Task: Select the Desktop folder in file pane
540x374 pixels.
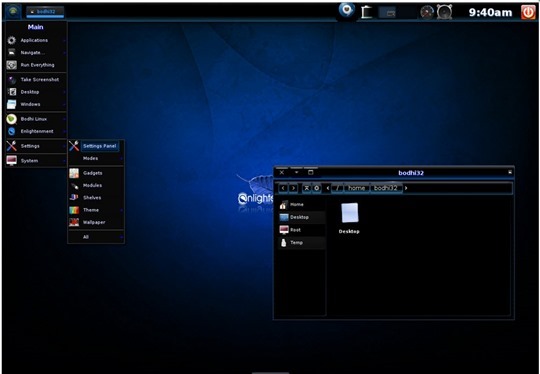Action: (x=349, y=218)
